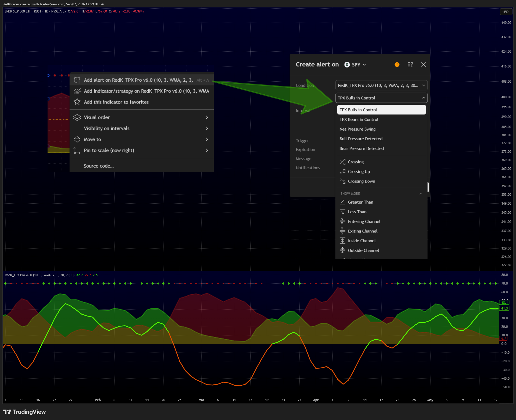Select TPX Bulls in Control option

pos(381,110)
